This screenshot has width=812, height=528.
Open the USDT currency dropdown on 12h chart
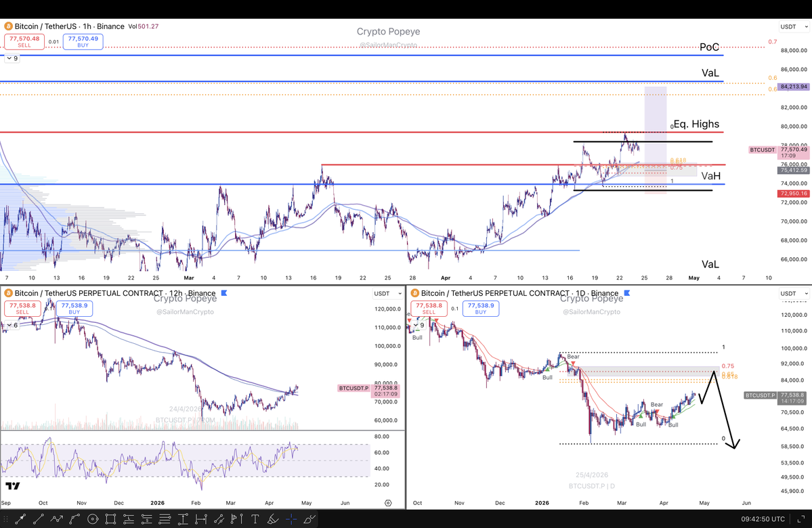pyautogui.click(x=388, y=294)
